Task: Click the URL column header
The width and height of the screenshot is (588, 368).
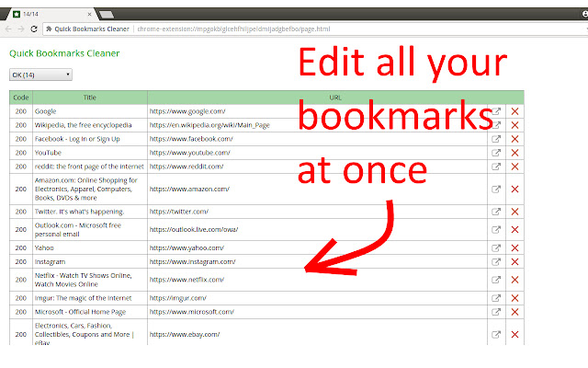Action: [x=335, y=97]
